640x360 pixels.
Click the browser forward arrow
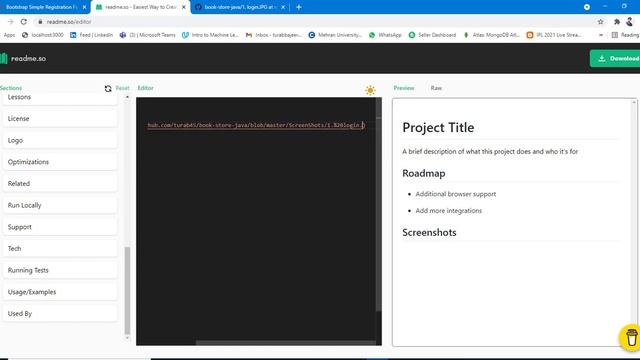point(11,22)
